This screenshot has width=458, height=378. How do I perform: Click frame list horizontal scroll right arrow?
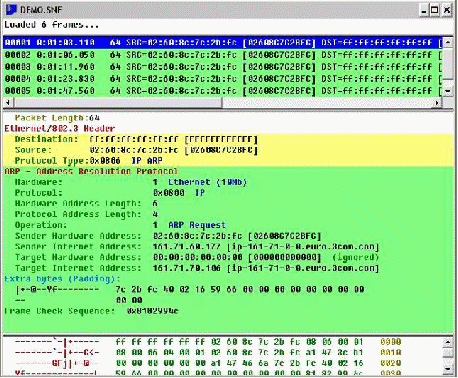click(x=437, y=103)
